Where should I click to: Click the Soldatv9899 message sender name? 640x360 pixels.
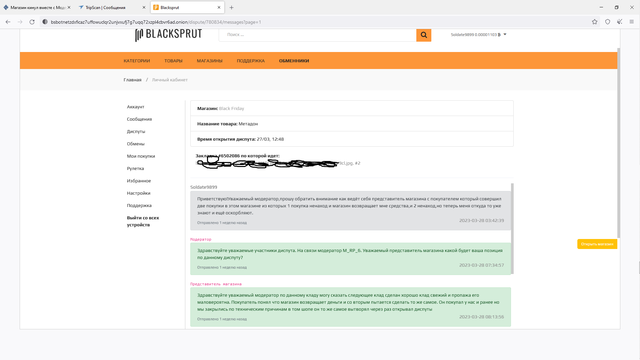click(204, 187)
